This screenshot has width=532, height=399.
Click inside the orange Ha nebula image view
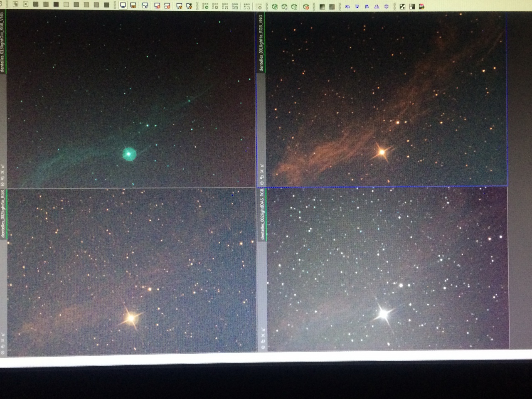pos(386,99)
